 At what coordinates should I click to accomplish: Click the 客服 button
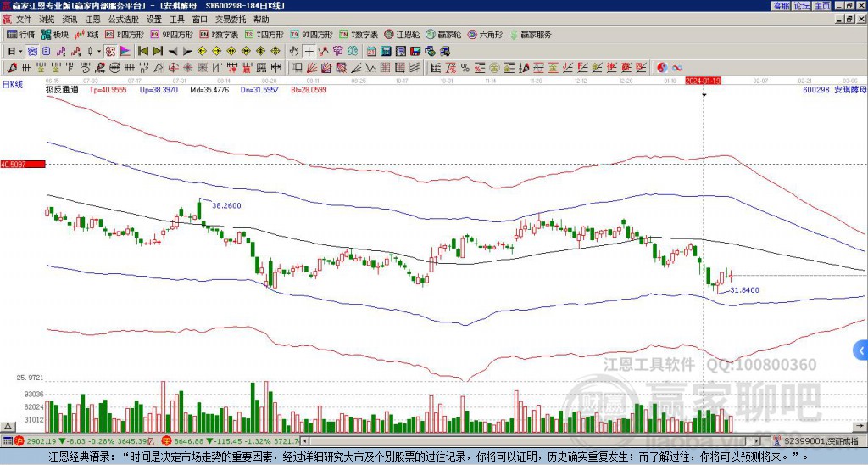tap(781, 6)
